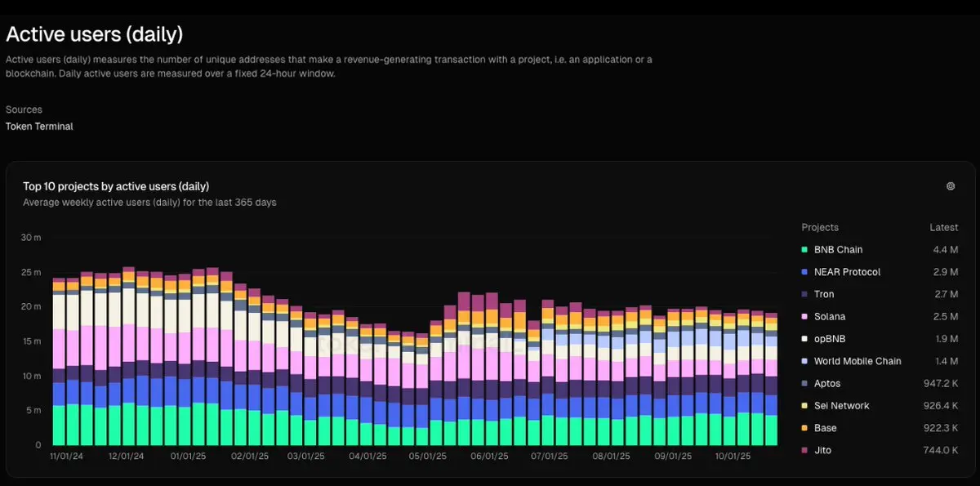
Task: Click the 1.4 M latest value
Action: point(946,361)
